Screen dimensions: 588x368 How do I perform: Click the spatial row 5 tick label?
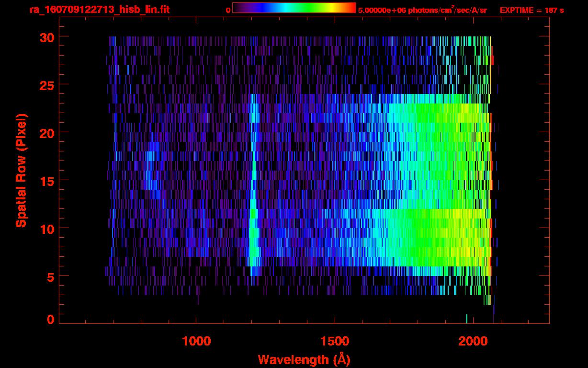point(50,276)
